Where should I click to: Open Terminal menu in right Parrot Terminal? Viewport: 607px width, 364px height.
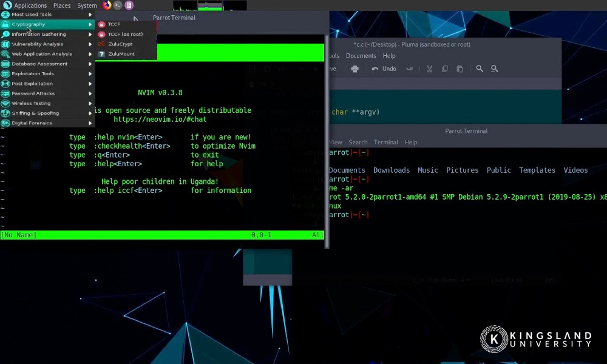(386, 143)
